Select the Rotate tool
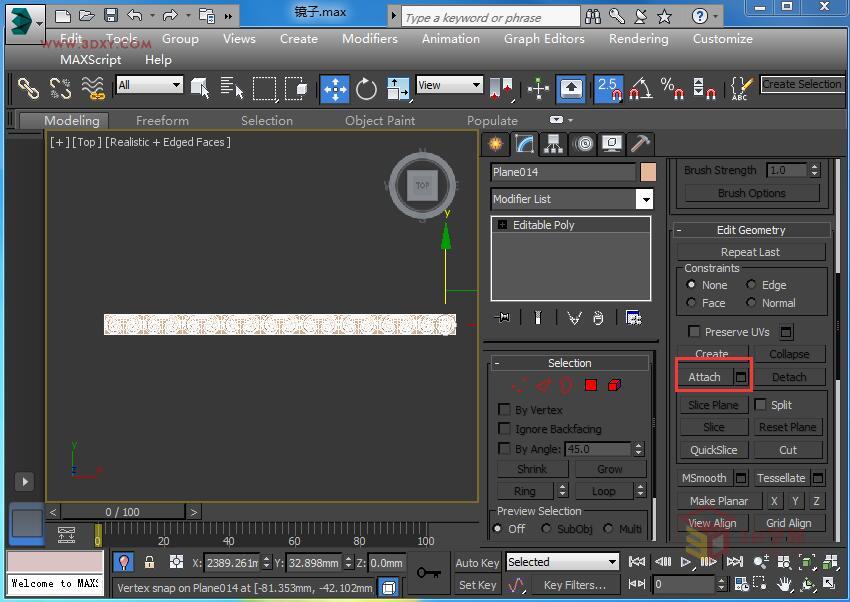The image size is (850, 602). click(366, 89)
